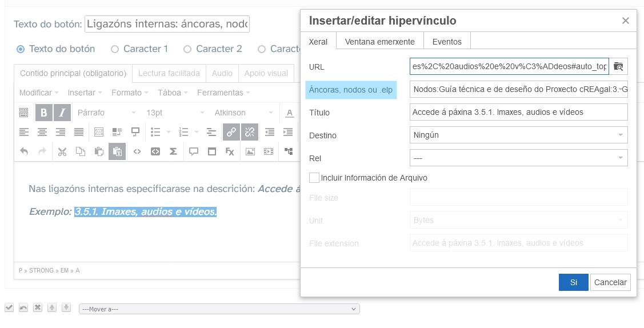Open the source code editor icon
Screen dimensions: 644x328
click(x=137, y=151)
